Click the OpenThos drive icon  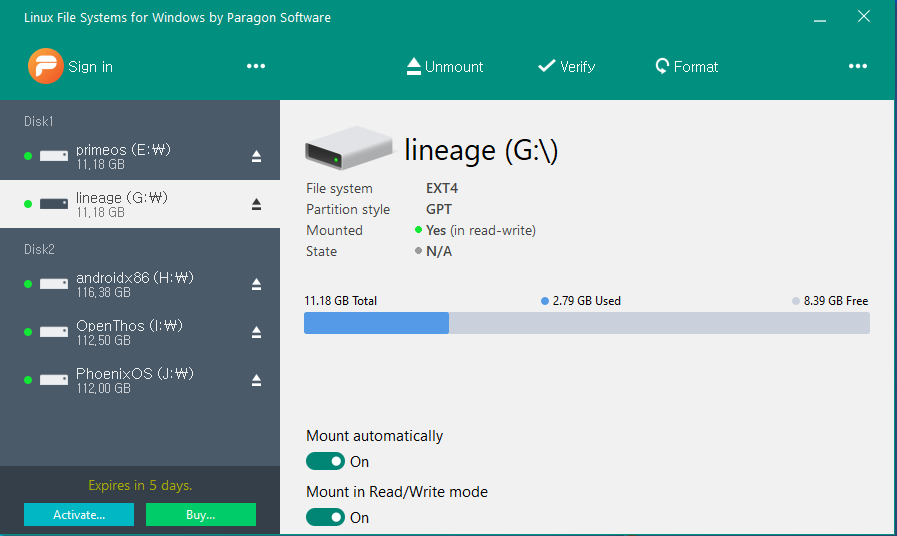pyautogui.click(x=54, y=332)
